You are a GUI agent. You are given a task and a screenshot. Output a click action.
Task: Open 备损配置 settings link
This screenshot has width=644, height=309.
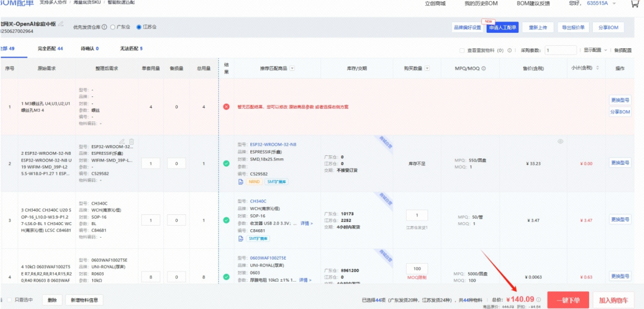pos(623,51)
